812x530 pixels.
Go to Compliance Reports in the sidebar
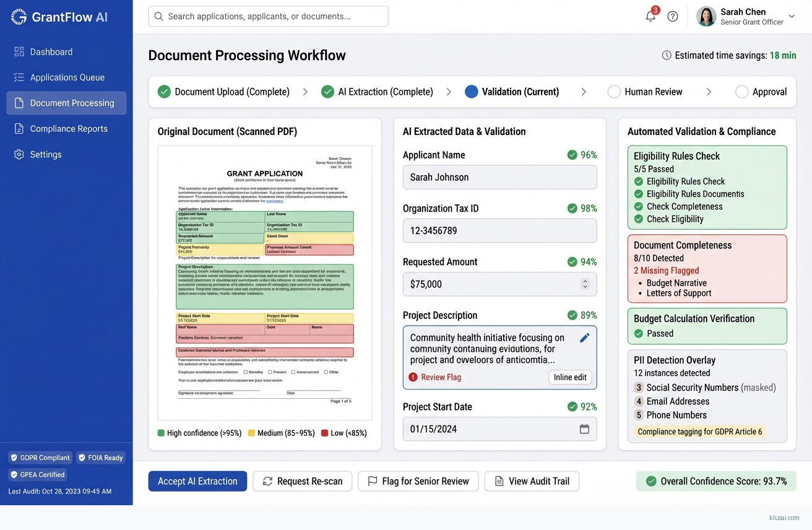pos(69,129)
